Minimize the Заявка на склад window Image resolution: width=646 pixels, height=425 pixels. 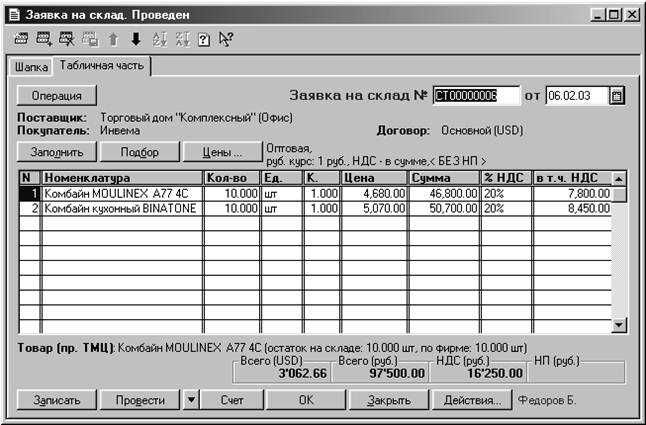click(x=597, y=15)
